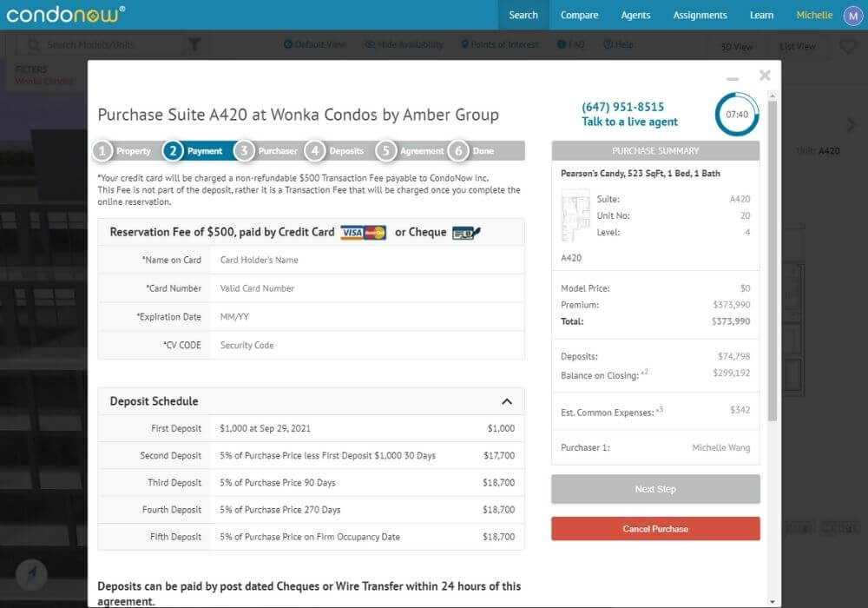Open the Michelle user avatar

pos(849,16)
